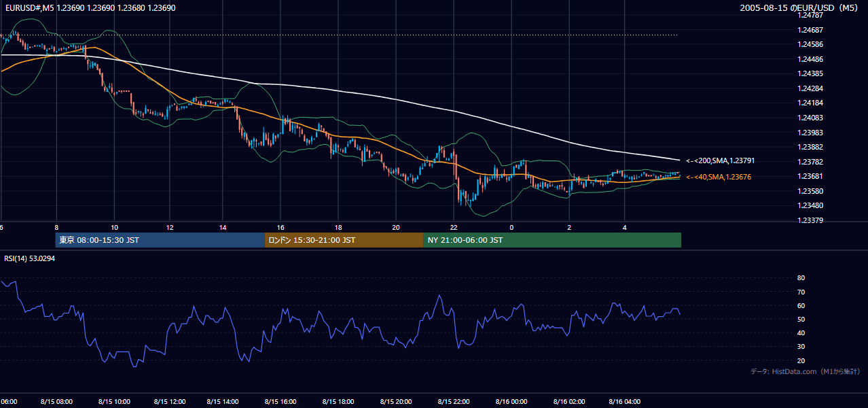Viewport: 868px width, 408px height.
Task: Click the HistData.com data source credit
Action: pyautogui.click(x=806, y=371)
